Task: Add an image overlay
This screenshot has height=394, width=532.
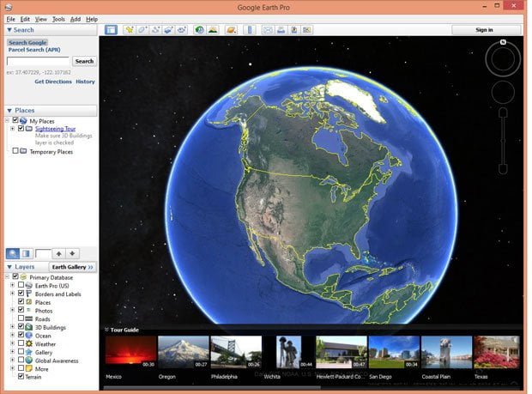Action: point(169,30)
